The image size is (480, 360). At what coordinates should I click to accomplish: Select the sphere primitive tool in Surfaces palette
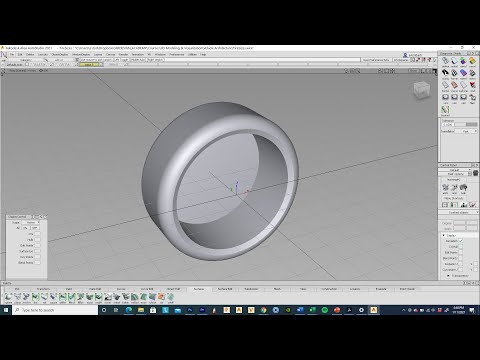click(8, 297)
